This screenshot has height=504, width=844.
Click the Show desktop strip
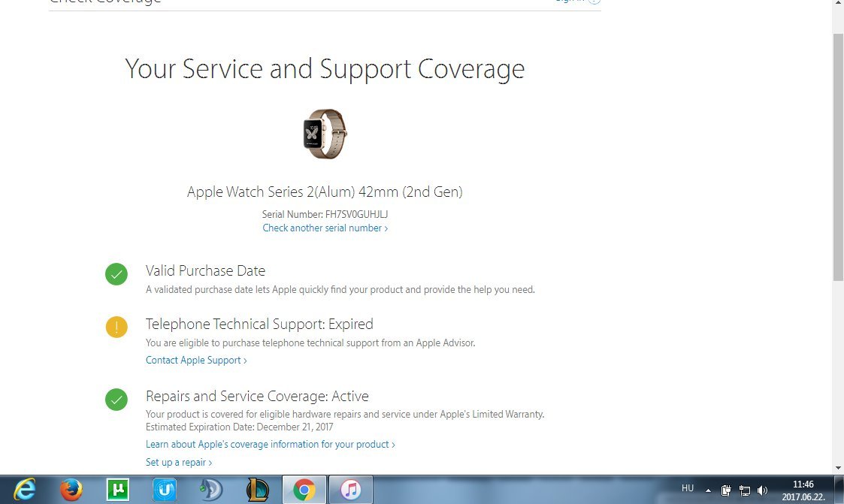click(839, 490)
